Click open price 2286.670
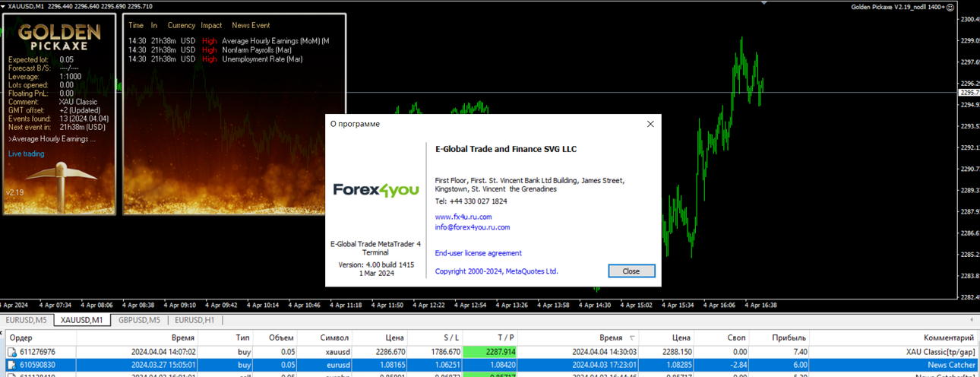The height and width of the screenshot is (377, 980). click(390, 353)
